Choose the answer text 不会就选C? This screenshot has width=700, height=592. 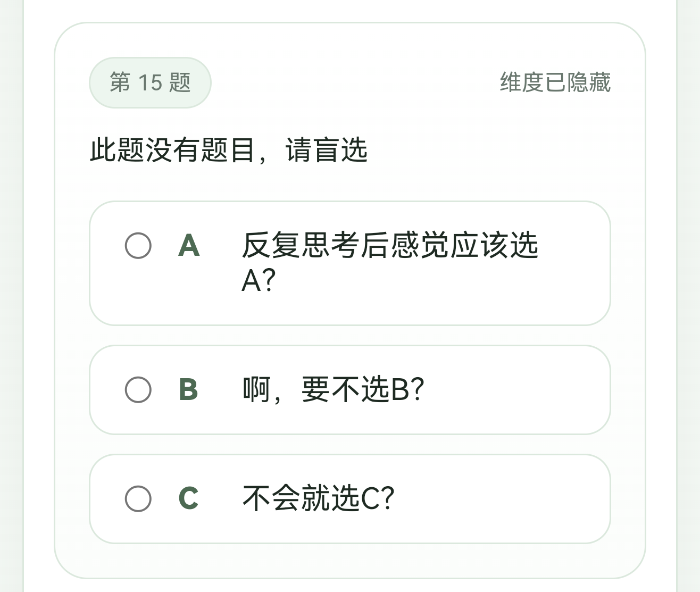click(318, 499)
